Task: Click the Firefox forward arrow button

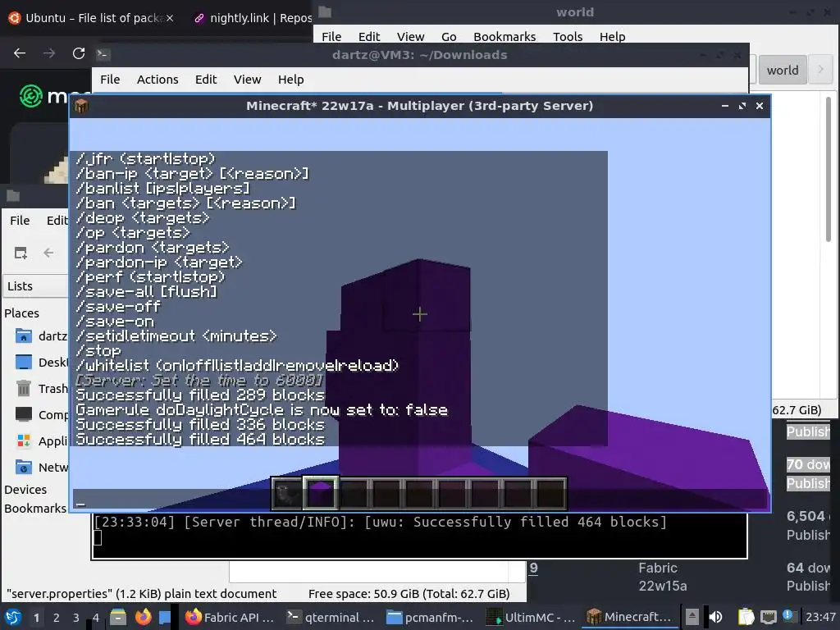Action: pyautogui.click(x=48, y=53)
